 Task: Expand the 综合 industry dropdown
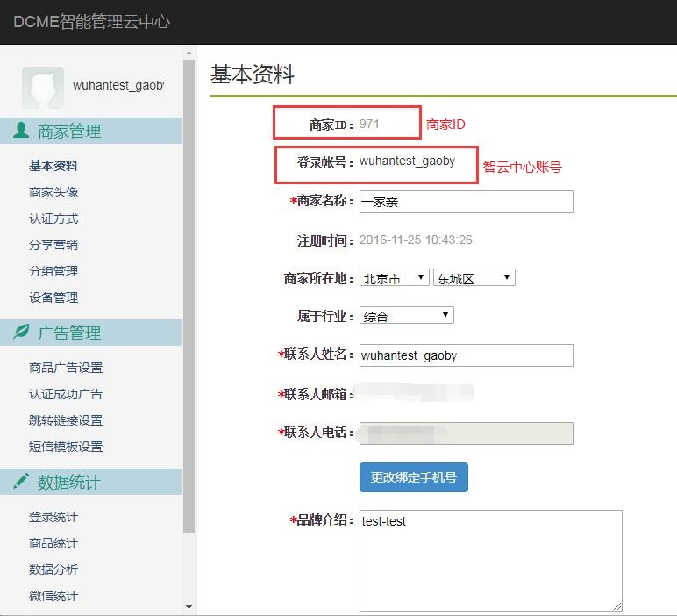[406, 316]
